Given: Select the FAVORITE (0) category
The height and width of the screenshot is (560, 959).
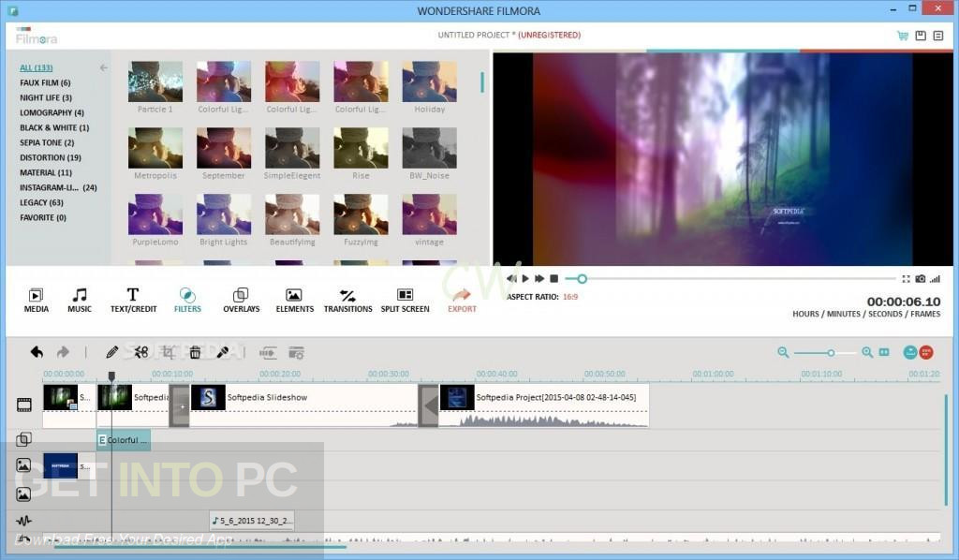Looking at the screenshot, I should coord(43,217).
